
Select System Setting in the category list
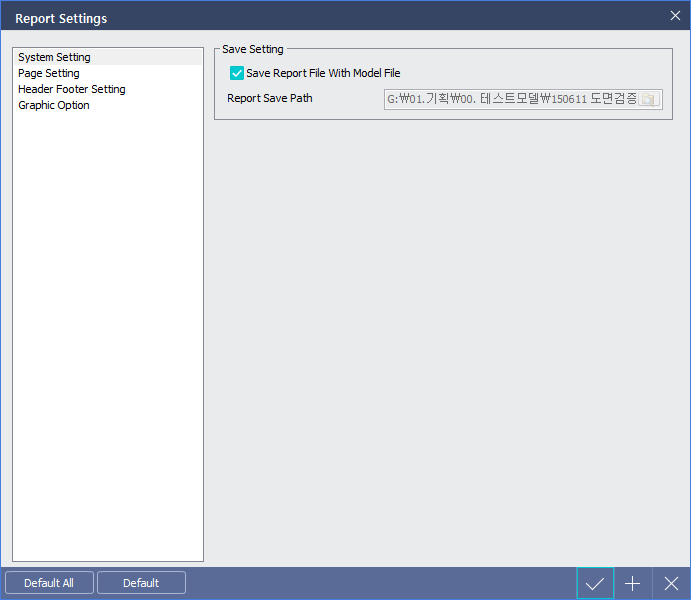pyautogui.click(x=54, y=57)
